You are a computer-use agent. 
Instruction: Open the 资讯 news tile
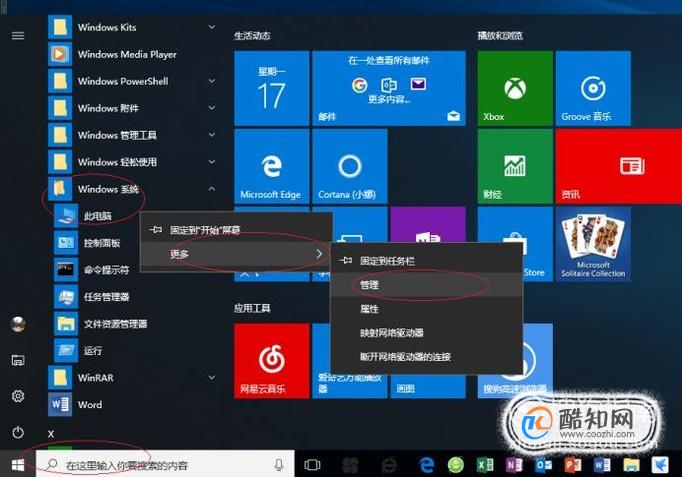(619, 166)
